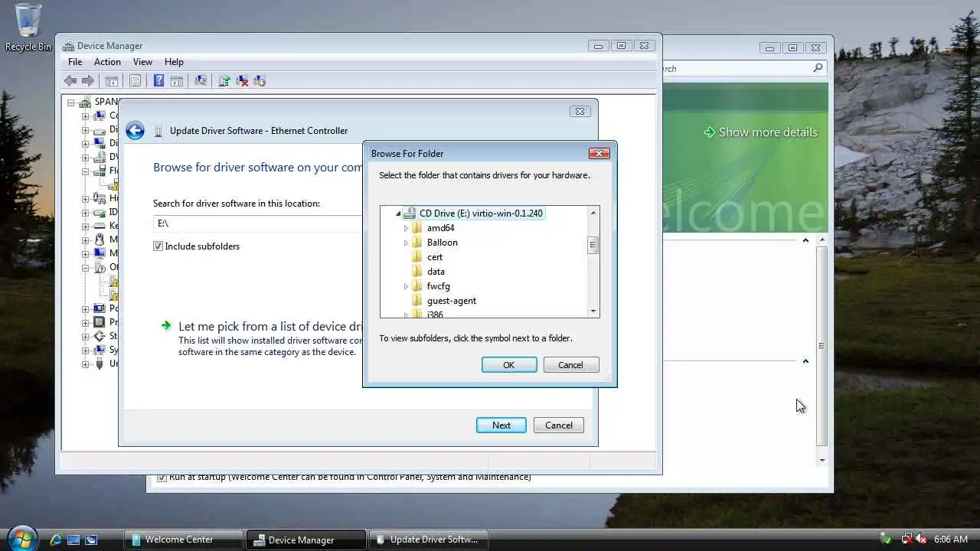Viewport: 980px width, 551px height.
Task: Click the 6:06 AM taskbar clock
Action: coord(951,540)
